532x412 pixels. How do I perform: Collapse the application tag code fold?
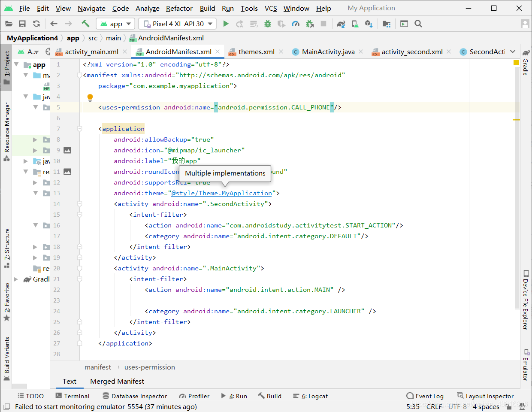coord(79,128)
